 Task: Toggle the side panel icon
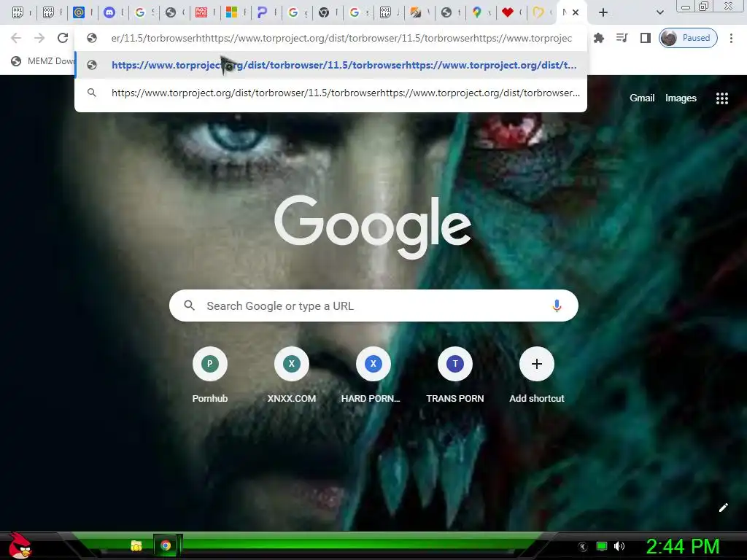click(645, 38)
